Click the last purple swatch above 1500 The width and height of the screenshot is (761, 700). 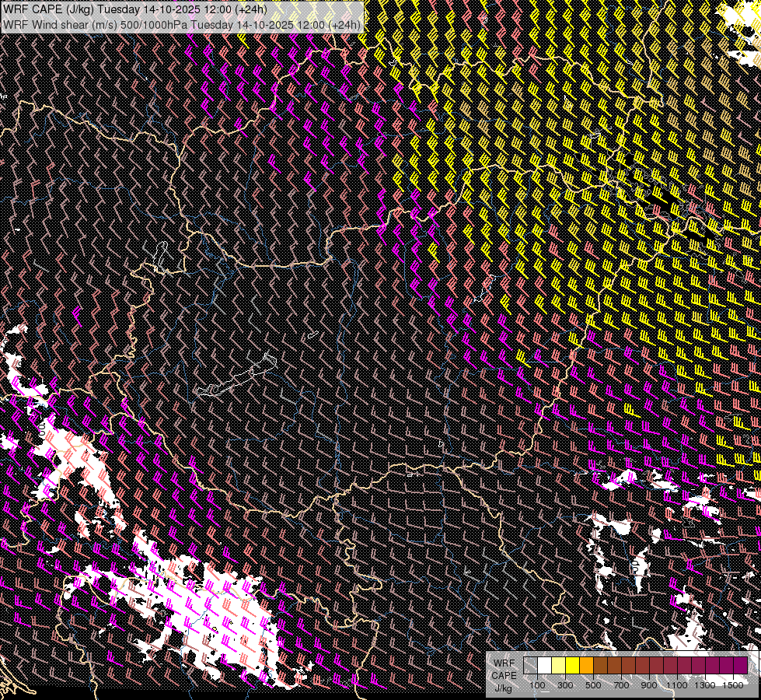tap(740, 666)
